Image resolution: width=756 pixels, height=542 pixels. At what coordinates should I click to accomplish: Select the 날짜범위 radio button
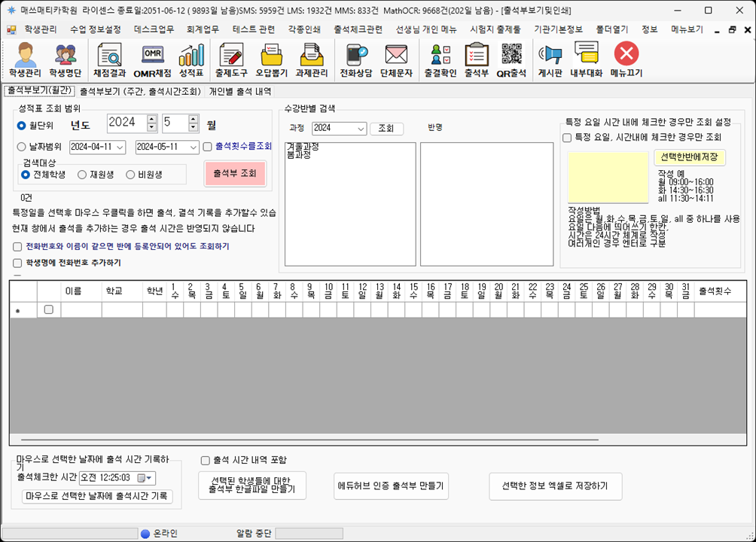[22, 147]
